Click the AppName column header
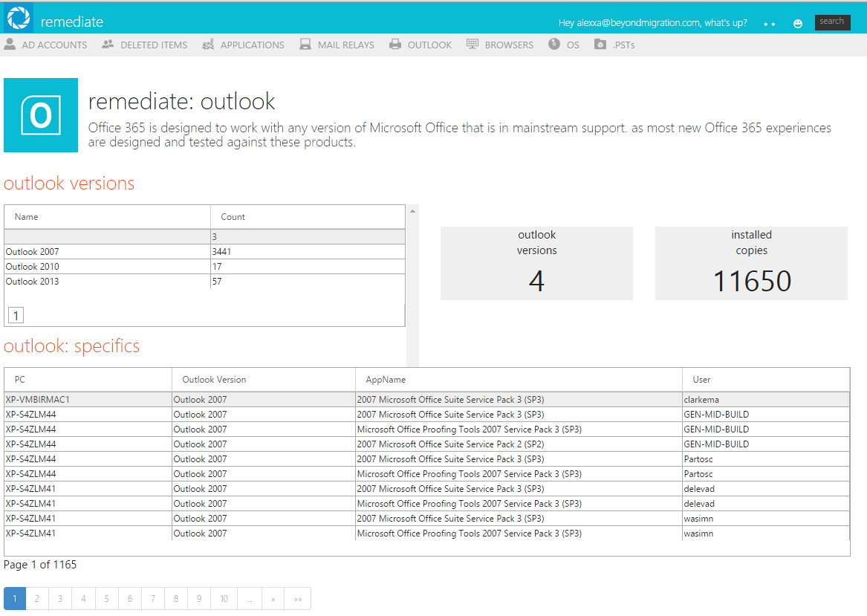867x616 pixels. 519,379
